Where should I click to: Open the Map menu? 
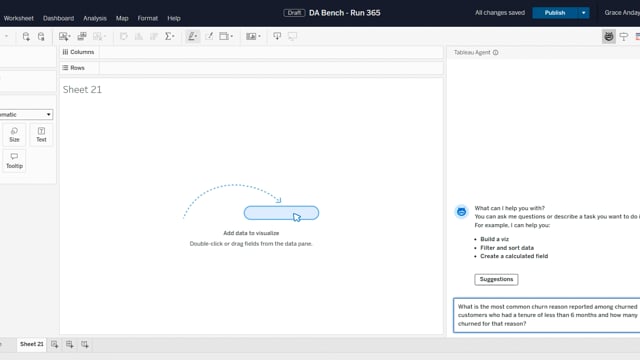click(122, 18)
